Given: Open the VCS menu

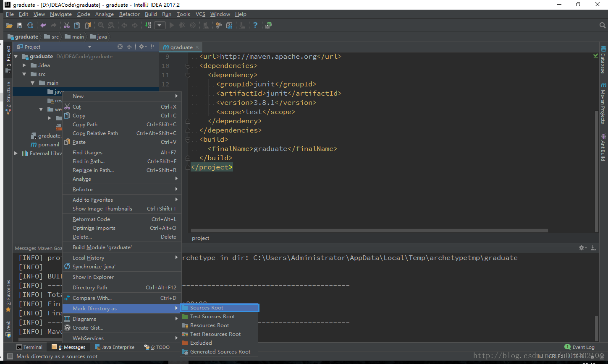Looking at the screenshot, I should tap(200, 14).
